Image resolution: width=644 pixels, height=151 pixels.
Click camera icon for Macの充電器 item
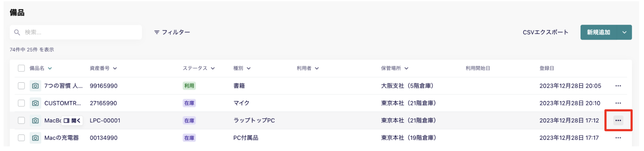point(35,138)
